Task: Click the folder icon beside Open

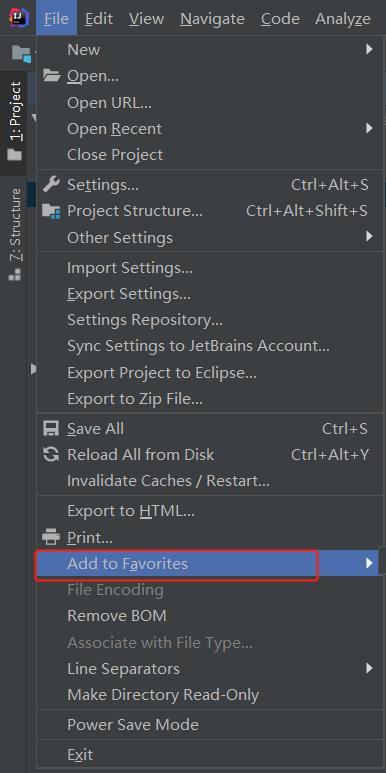Action: (x=51, y=76)
